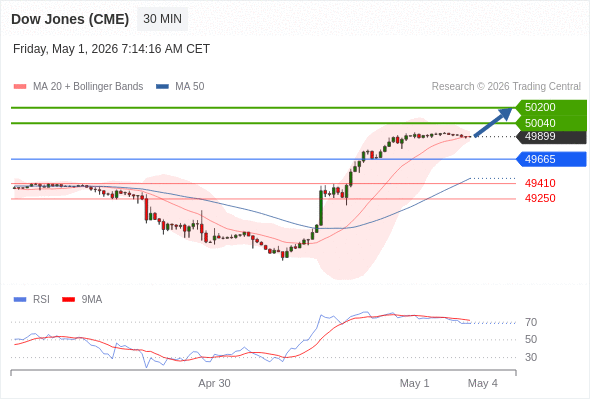This screenshot has width=590, height=400.
Task: Select the date and time text line
Action: coord(111,49)
